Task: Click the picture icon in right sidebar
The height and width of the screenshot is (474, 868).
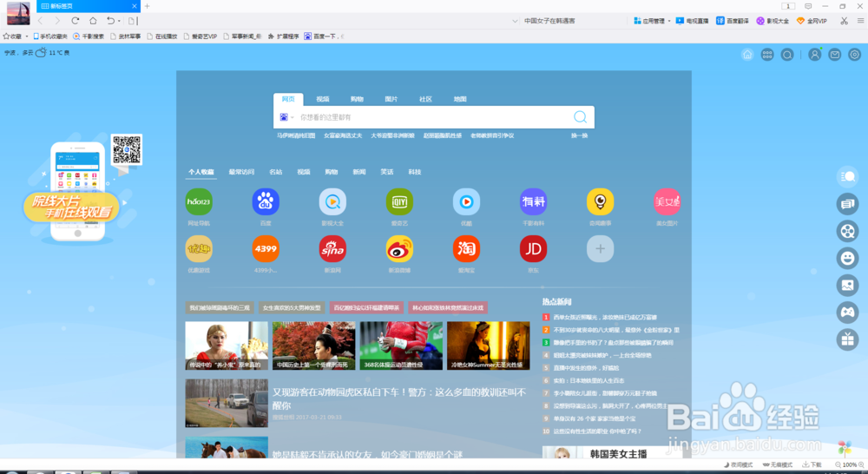Action: click(x=847, y=285)
